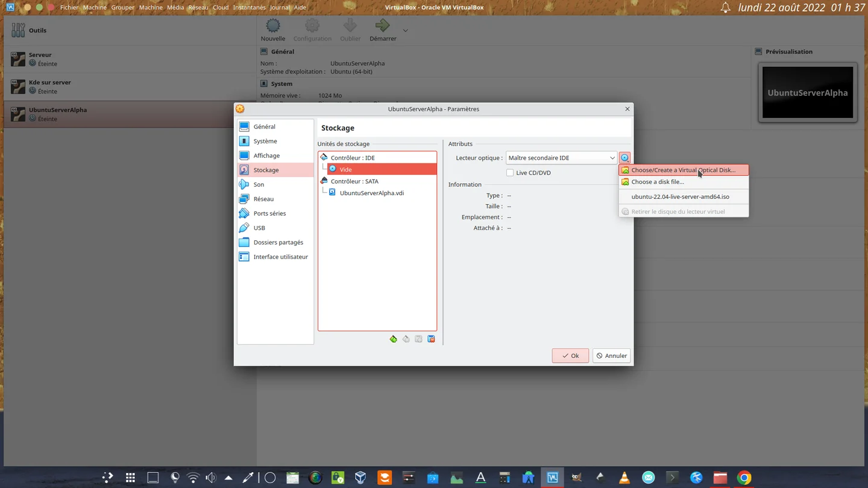The width and height of the screenshot is (868, 488).
Task: Select the Kde sur server virtual machine
Action: (130, 87)
